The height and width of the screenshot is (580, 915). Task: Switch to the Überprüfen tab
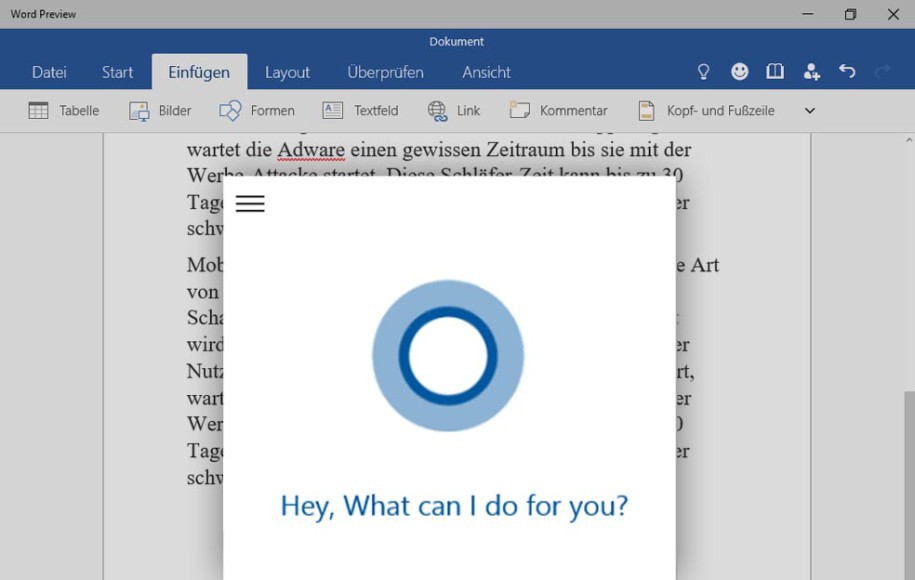tap(385, 72)
